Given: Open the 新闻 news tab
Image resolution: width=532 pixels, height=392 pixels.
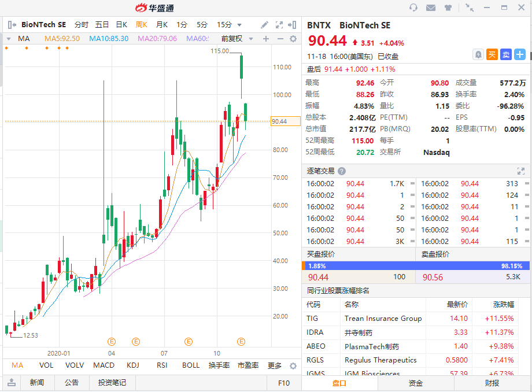Looking at the screenshot, I should click(37, 383).
